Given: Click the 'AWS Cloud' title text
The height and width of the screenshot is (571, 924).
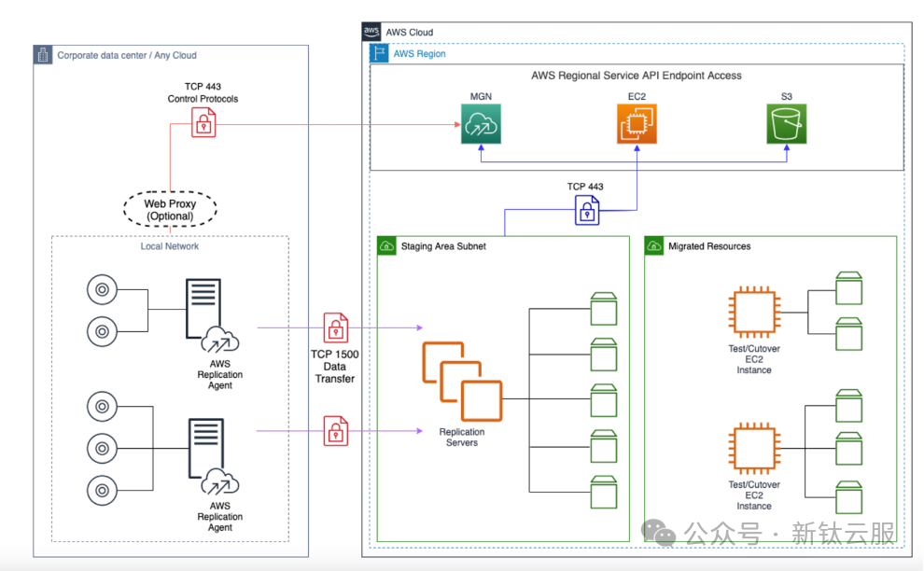Looking at the screenshot, I should pos(409,33).
